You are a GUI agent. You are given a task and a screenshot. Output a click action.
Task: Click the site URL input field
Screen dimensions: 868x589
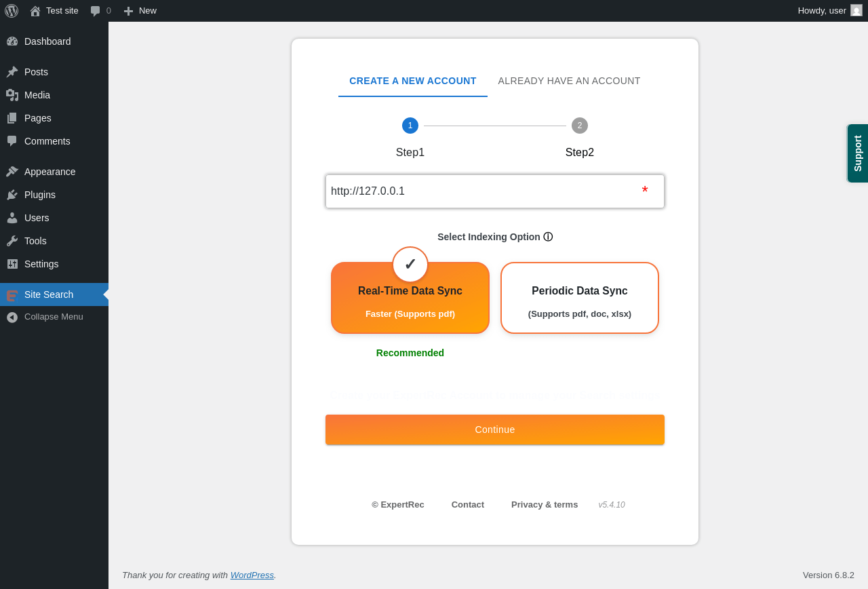[x=495, y=191]
